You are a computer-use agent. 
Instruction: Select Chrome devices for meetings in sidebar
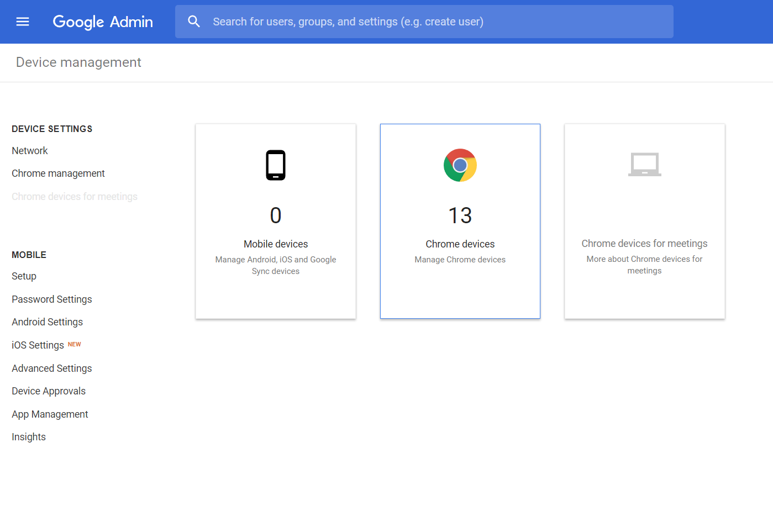(x=75, y=197)
